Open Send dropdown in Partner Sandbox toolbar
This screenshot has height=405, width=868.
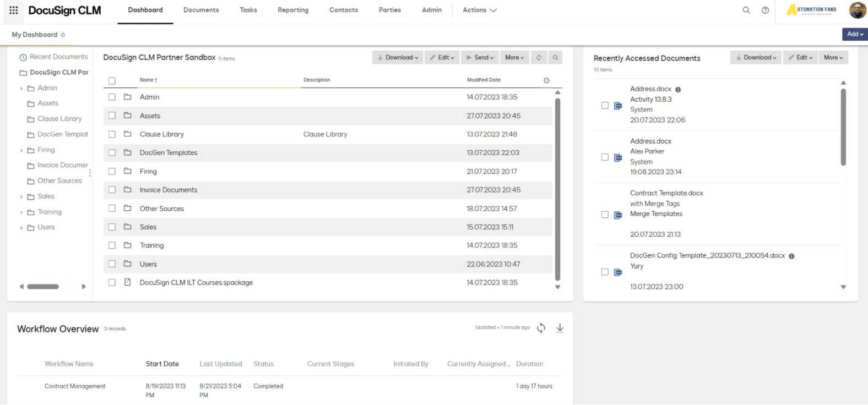[480, 57]
